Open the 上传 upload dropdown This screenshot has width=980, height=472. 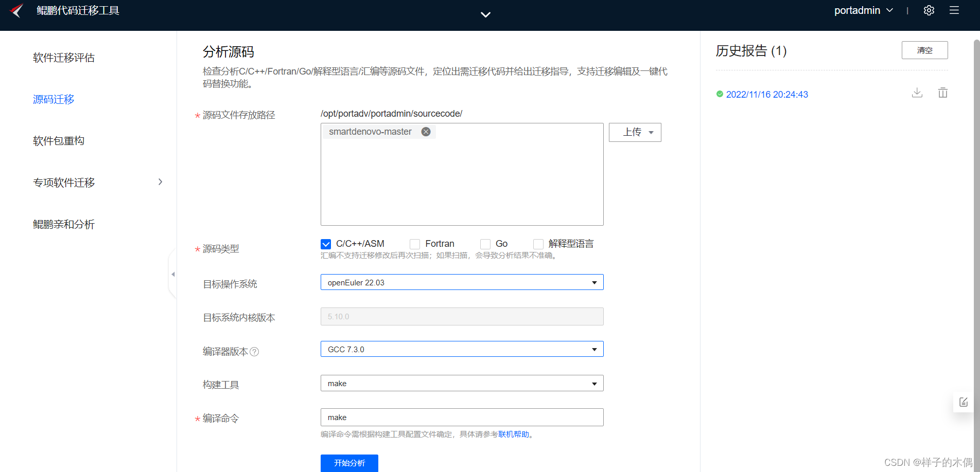click(x=635, y=132)
